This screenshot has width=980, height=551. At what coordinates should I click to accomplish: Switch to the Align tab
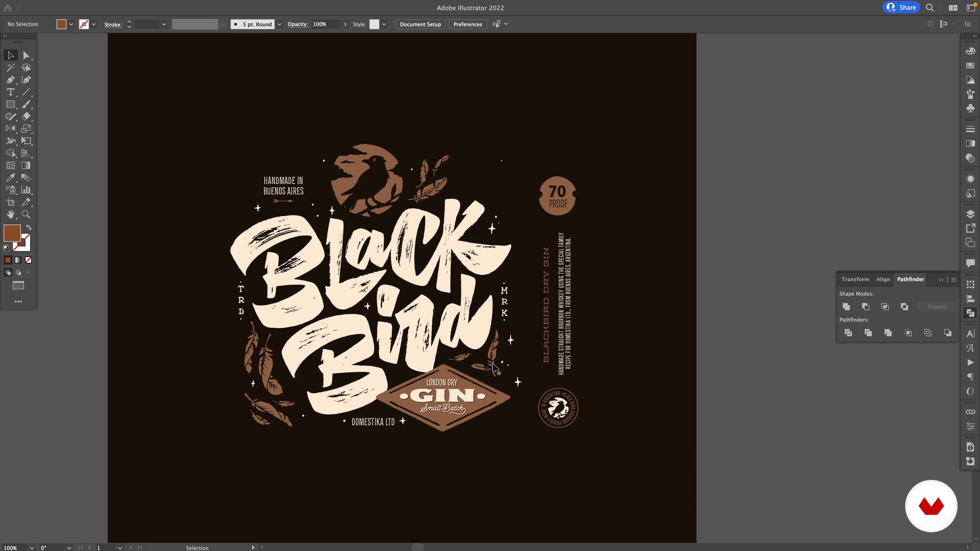coord(883,279)
